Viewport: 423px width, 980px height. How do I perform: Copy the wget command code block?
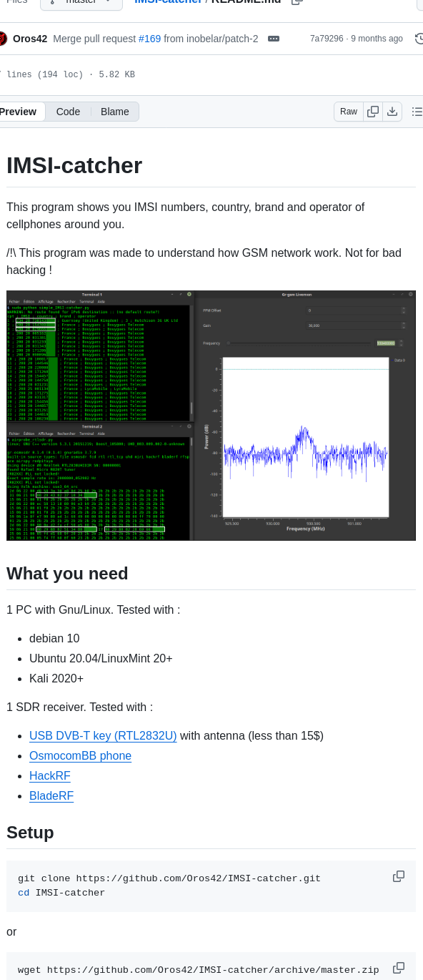(399, 968)
